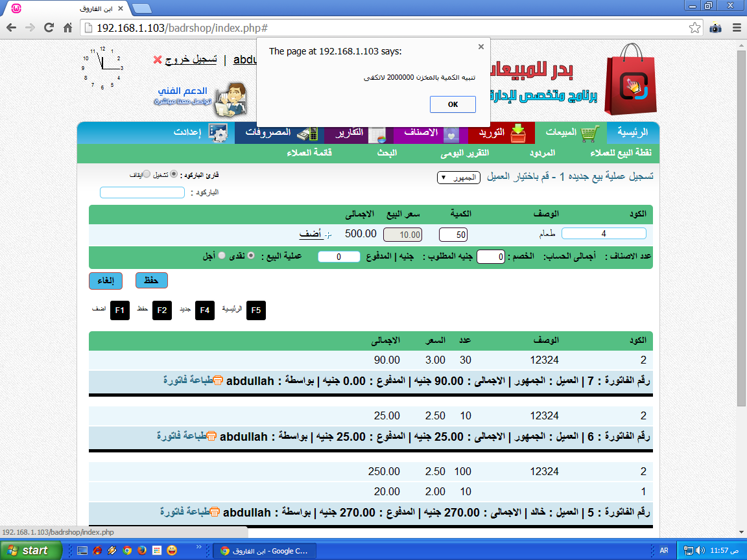The height and width of the screenshot is (560, 747).
Task: Click the التوريد download-box icon
Action: coord(518,133)
